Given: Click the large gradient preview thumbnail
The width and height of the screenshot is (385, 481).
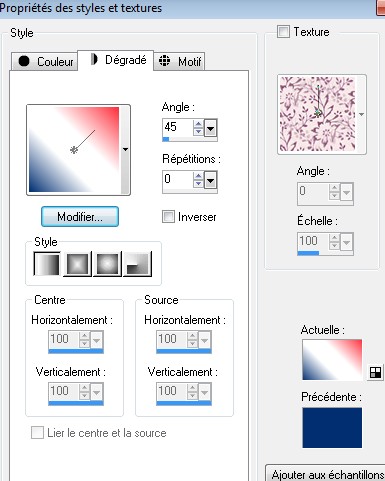Looking at the screenshot, I should (x=74, y=149).
